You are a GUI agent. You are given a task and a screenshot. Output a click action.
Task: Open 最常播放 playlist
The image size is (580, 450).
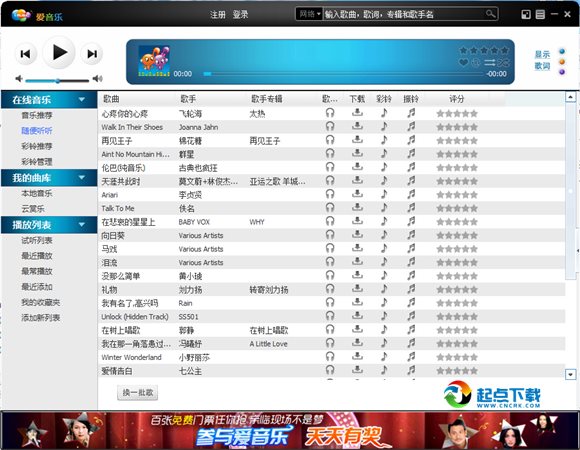pos(37,271)
